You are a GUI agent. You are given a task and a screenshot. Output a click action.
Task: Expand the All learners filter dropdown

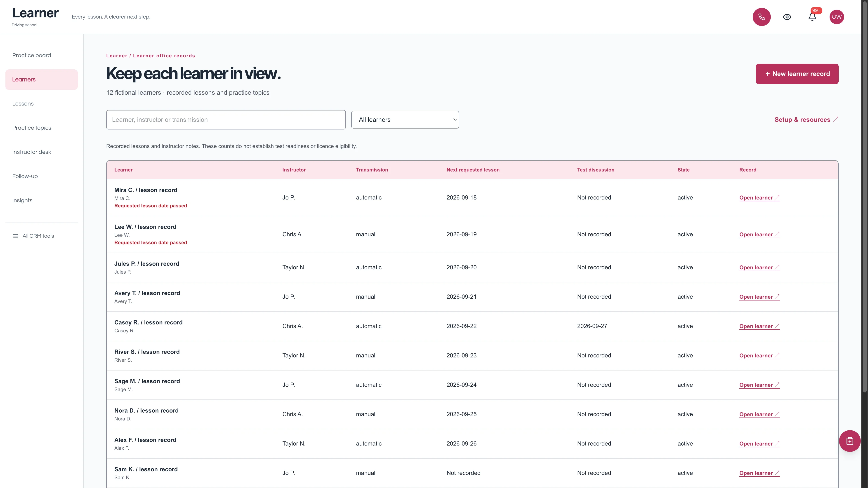(x=405, y=120)
